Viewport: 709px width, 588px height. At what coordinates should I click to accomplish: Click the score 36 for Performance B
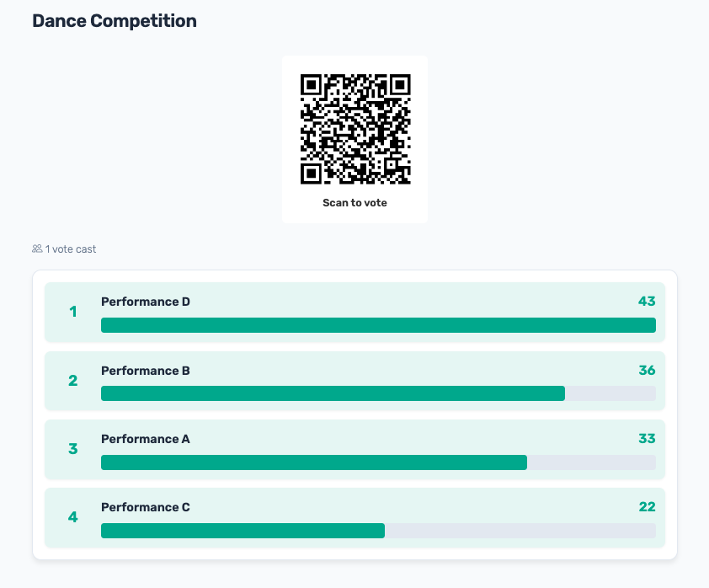(x=647, y=370)
